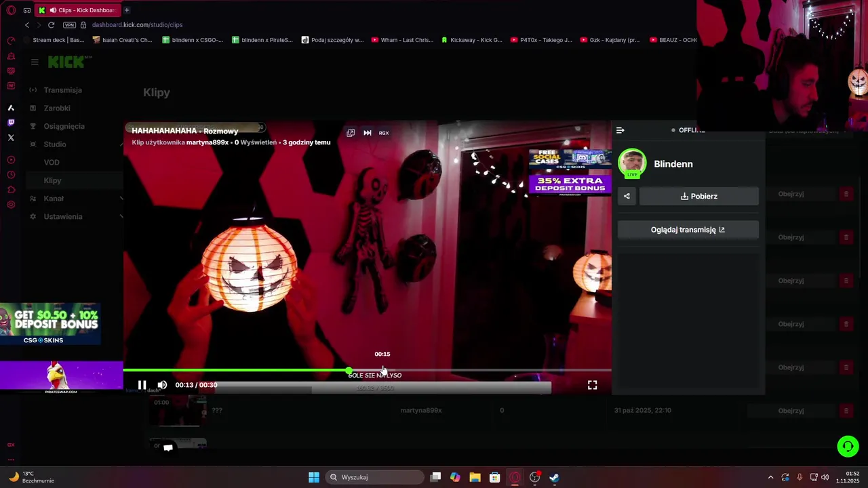
Task: Open Osiągnięcia in sidebar
Action: click(x=64, y=126)
